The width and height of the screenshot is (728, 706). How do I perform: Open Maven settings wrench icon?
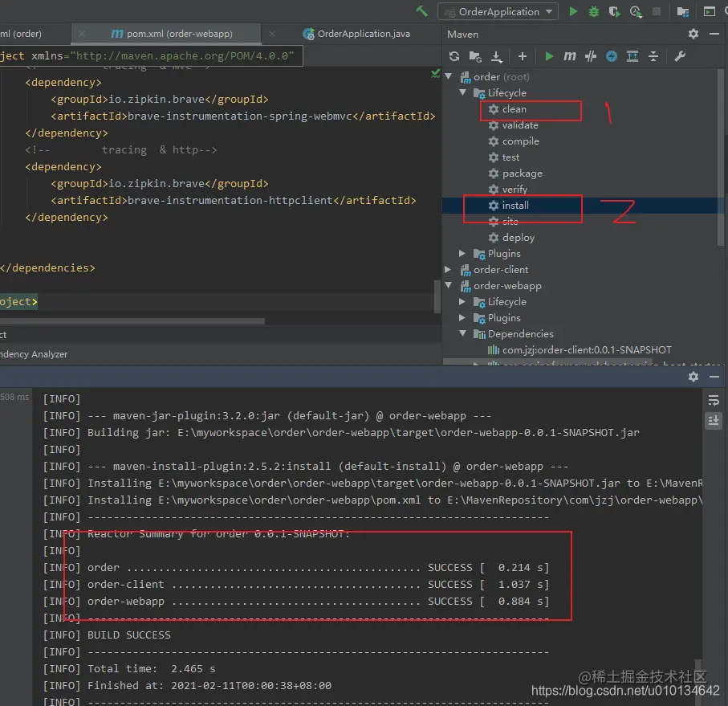point(680,56)
